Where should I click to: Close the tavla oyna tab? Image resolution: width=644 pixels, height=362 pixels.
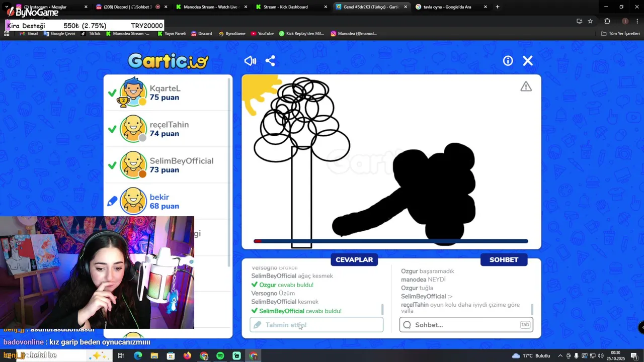[x=485, y=7]
